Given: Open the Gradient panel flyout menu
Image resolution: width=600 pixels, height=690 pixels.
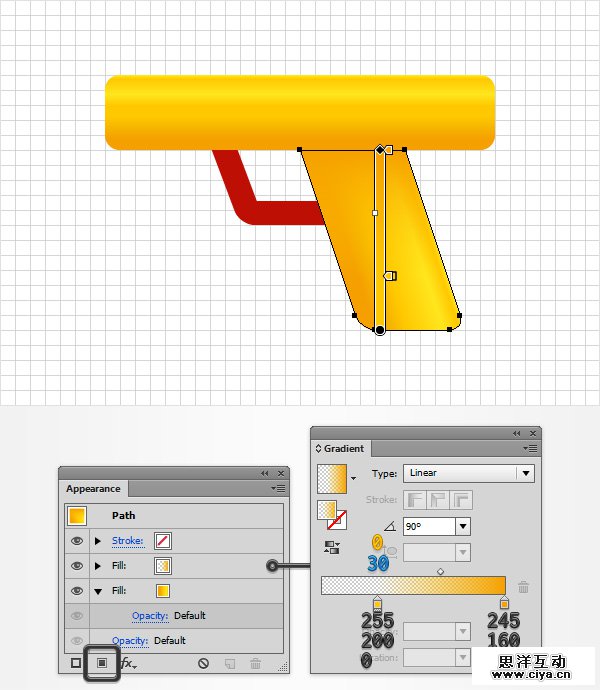Looking at the screenshot, I should (x=530, y=448).
